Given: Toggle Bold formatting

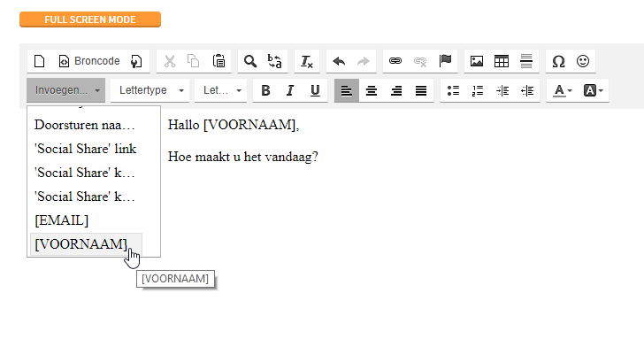Looking at the screenshot, I should click(x=265, y=90).
